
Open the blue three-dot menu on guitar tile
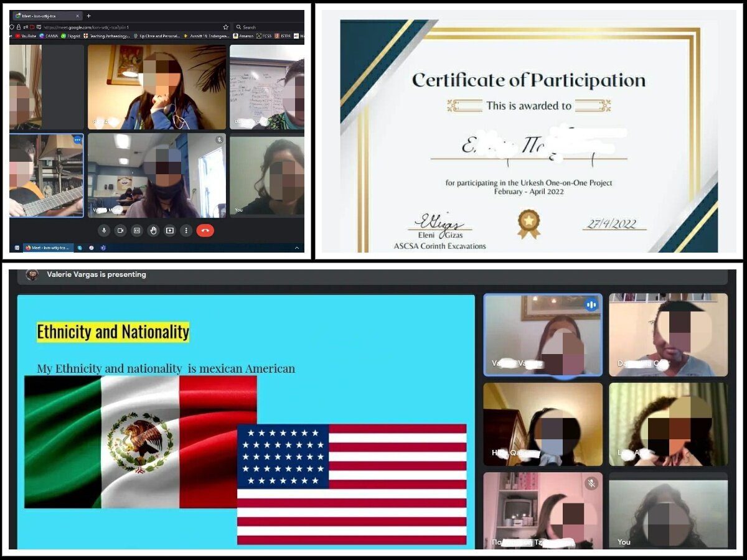[x=78, y=140]
